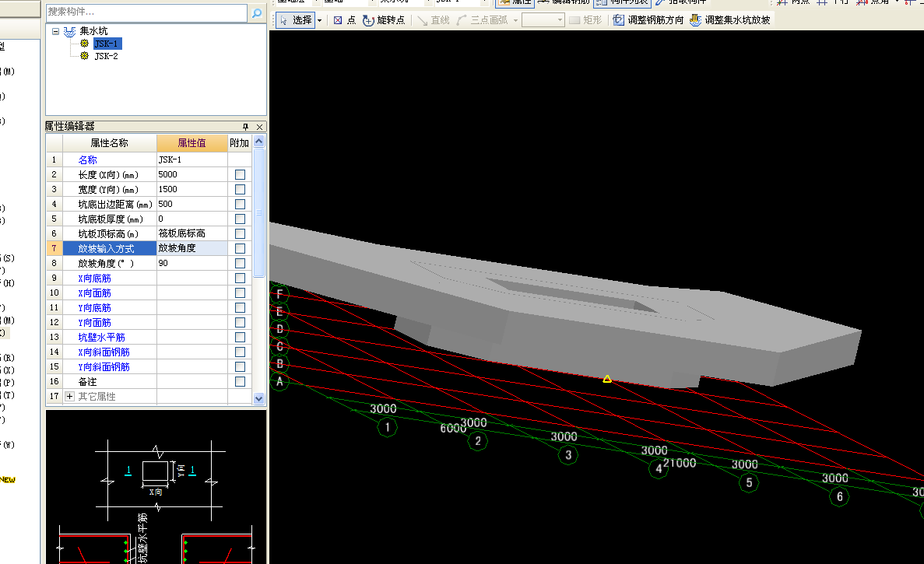Click the 名称 property name link
Screen dimensions: 924x564
(87, 160)
